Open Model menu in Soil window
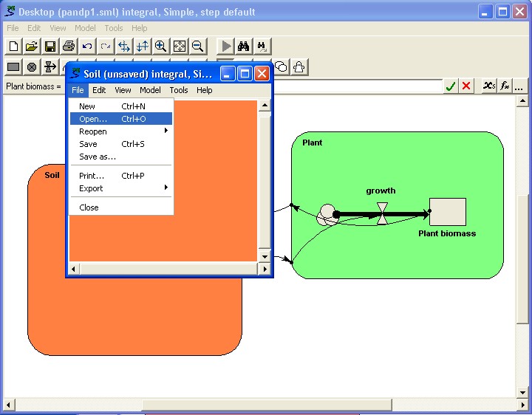 click(x=150, y=90)
